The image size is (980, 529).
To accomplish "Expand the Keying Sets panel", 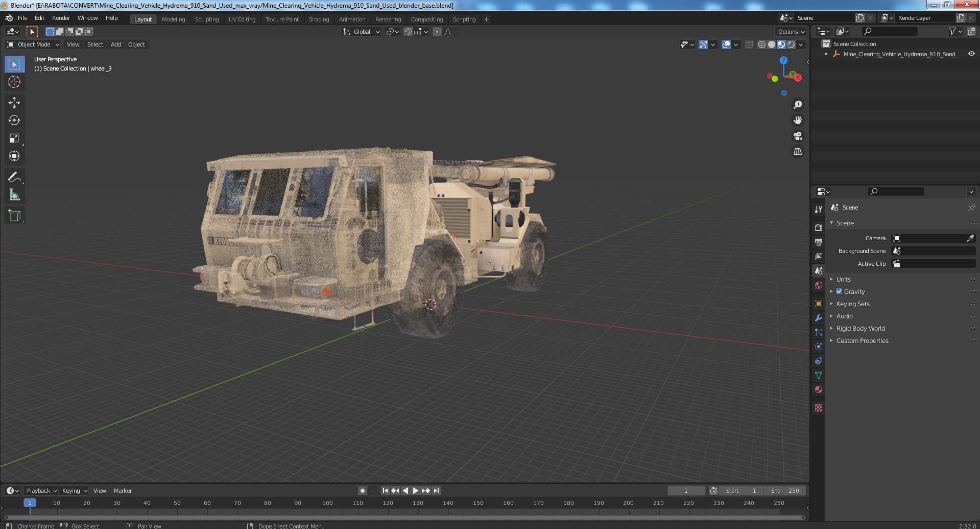I will click(852, 304).
